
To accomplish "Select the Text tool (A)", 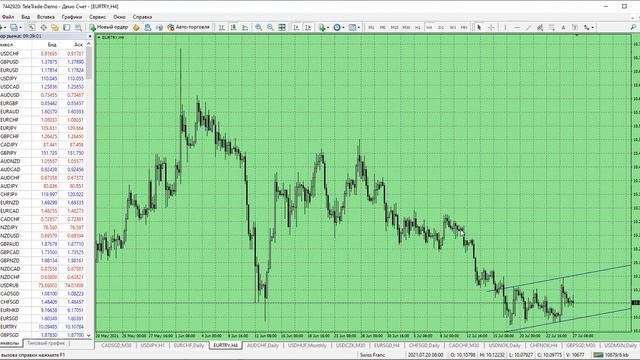I will point(563,27).
